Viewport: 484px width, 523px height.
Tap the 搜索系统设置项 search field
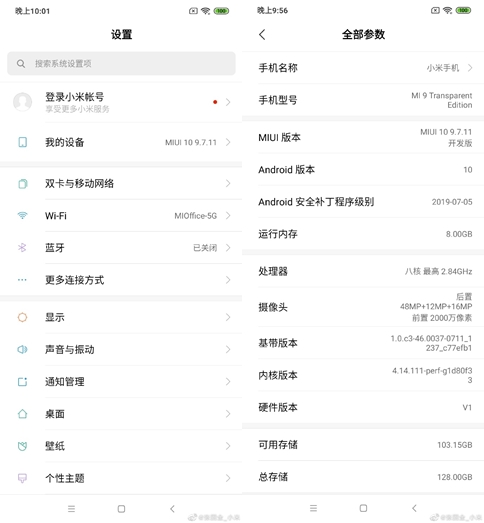pos(121,63)
